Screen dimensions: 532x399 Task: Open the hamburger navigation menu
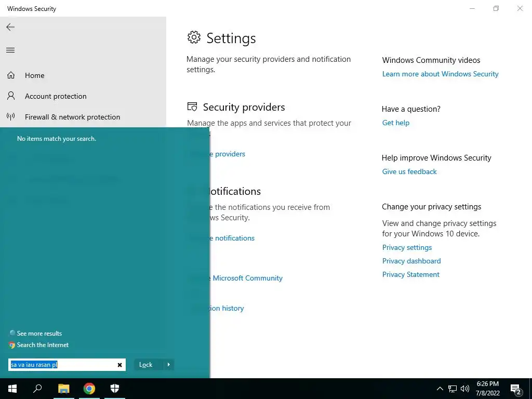point(10,50)
